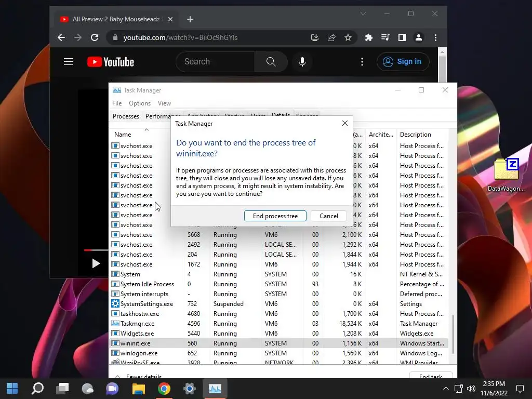The image size is (532, 399).
Task: Switch to the Processes tab
Action: point(126,116)
